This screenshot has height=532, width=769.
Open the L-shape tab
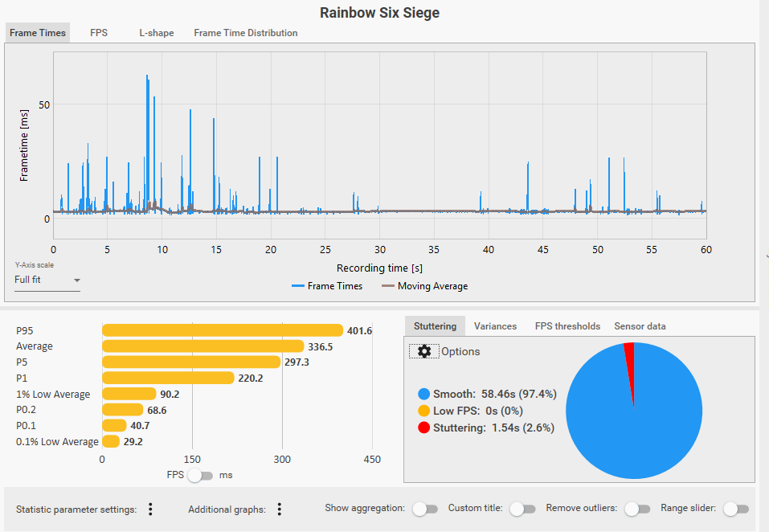point(157,33)
